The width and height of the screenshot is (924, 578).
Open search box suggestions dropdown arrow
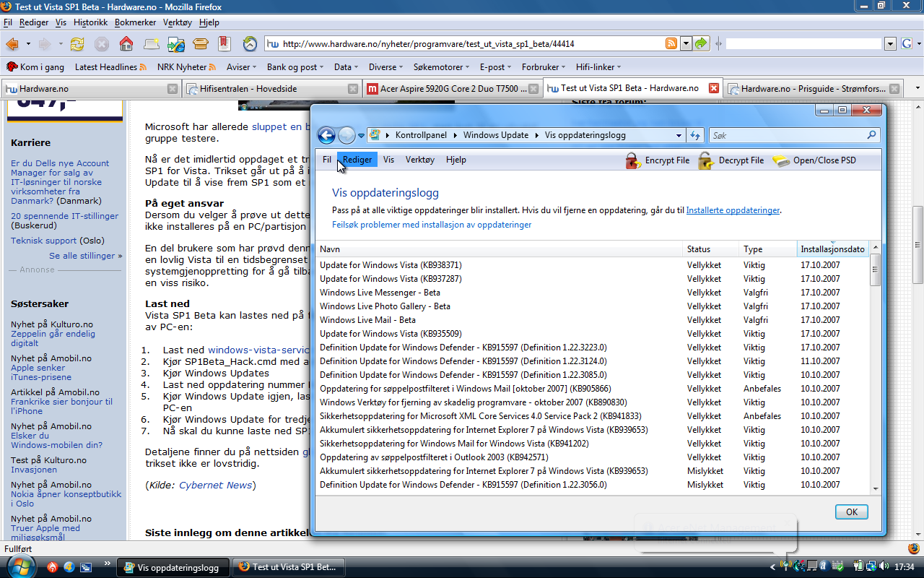tap(891, 43)
